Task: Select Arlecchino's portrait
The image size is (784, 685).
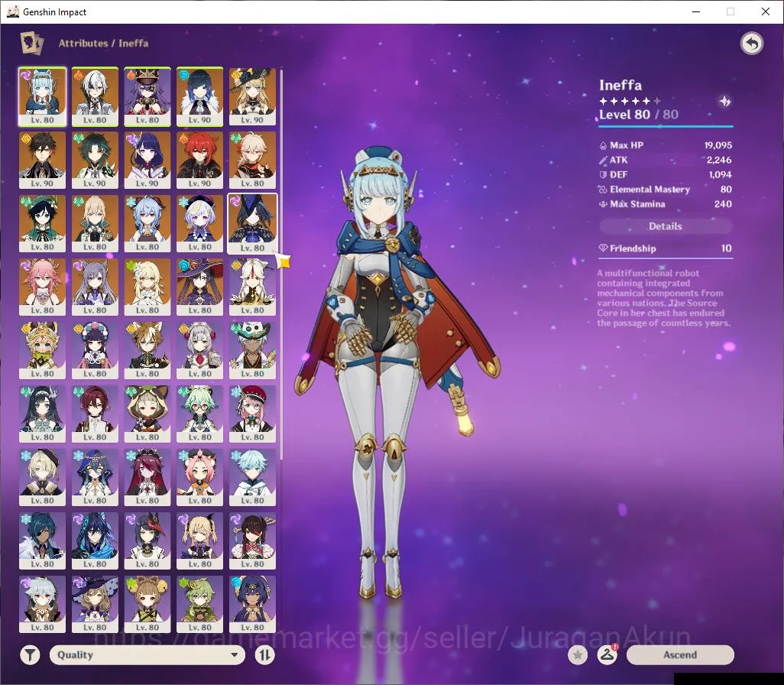Action: (95, 96)
